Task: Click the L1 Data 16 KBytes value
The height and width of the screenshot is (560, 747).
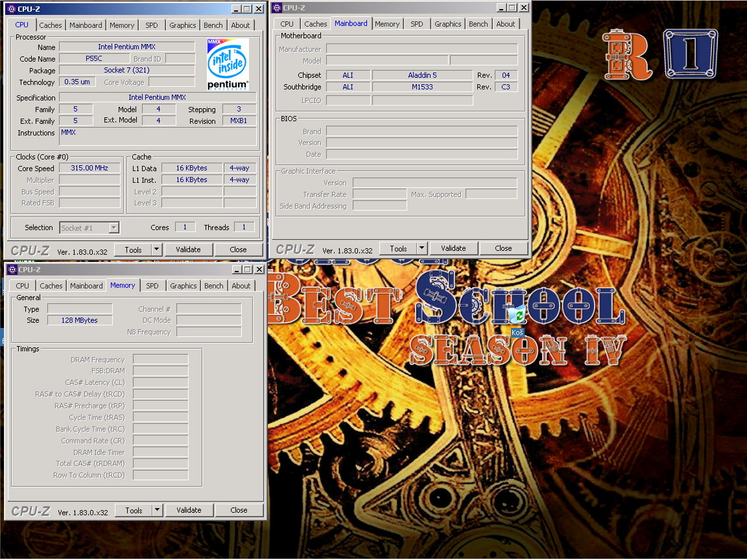Action: click(191, 168)
